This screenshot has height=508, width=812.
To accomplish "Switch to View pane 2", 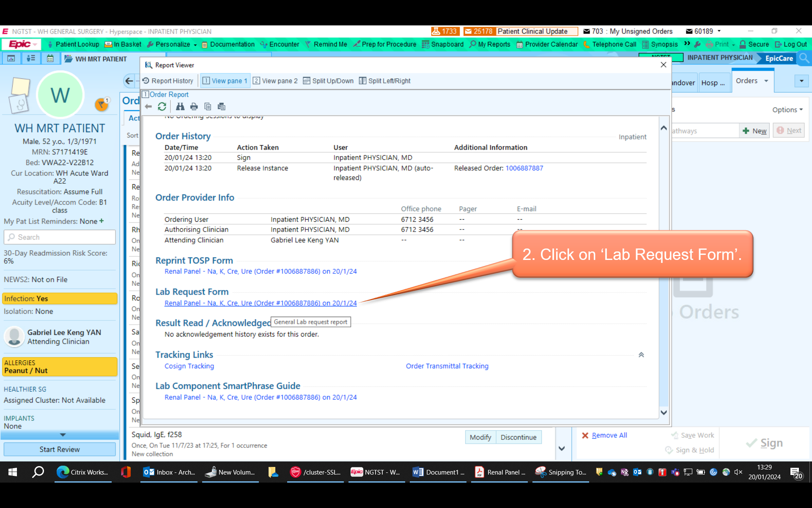I will (275, 81).
